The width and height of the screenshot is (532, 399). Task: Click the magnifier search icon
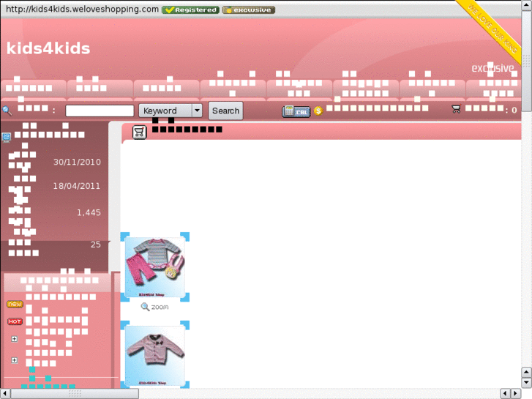point(7,111)
